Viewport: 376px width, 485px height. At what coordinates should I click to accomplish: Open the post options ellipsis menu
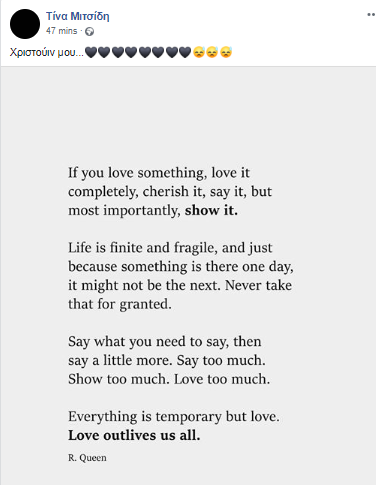[x=371, y=15]
